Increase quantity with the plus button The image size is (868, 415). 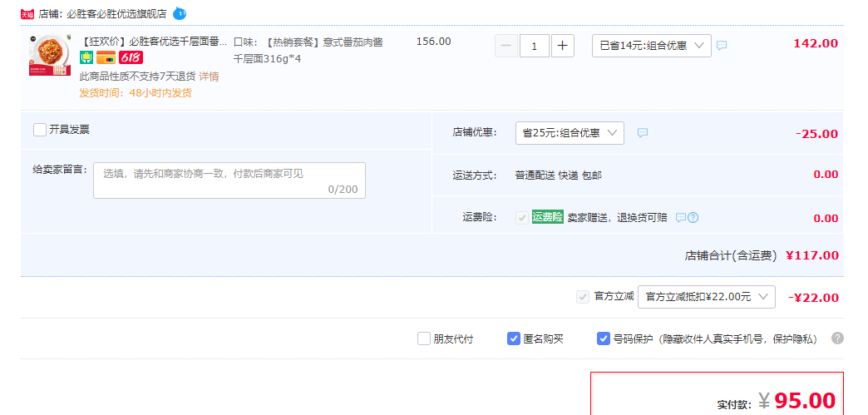(x=562, y=46)
